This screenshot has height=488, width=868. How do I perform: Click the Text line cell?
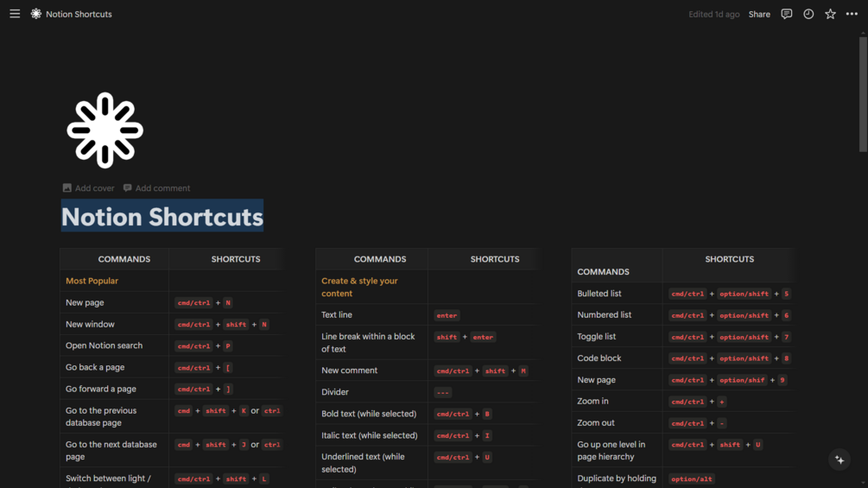tap(371, 314)
